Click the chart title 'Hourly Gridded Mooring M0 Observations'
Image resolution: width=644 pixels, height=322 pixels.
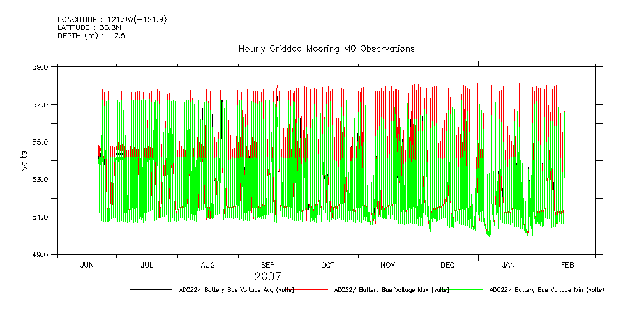tap(326, 49)
